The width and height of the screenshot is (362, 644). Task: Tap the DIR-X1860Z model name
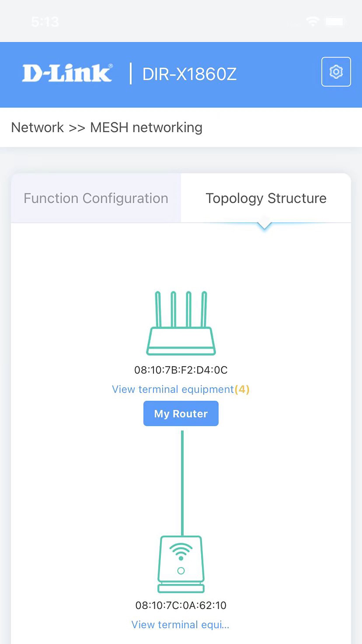click(189, 74)
